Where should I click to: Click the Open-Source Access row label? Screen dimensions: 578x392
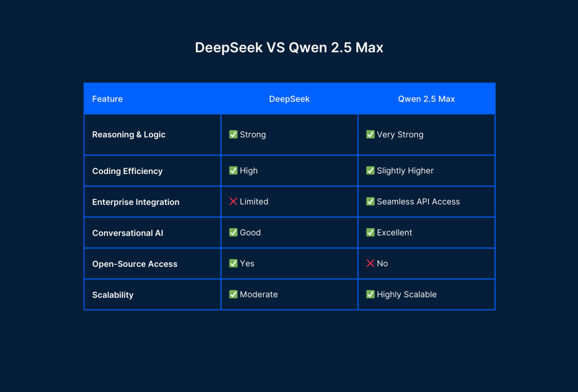click(x=135, y=264)
